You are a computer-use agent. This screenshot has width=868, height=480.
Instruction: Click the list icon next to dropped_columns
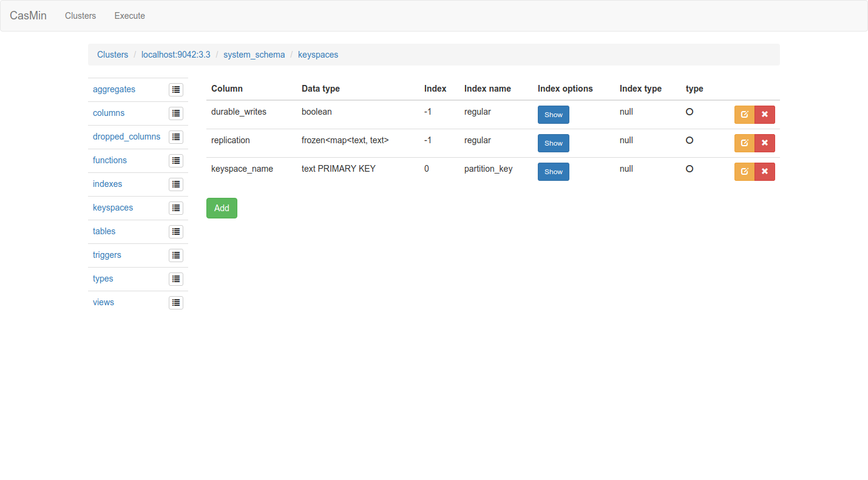[176, 137]
